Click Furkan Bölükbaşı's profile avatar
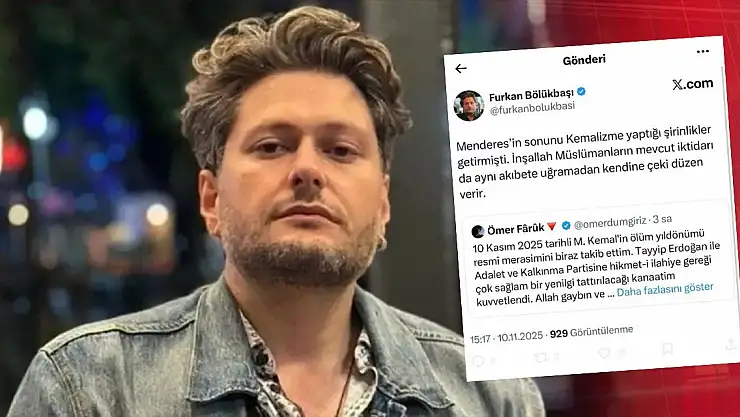740x417 pixels. pyautogui.click(x=469, y=106)
